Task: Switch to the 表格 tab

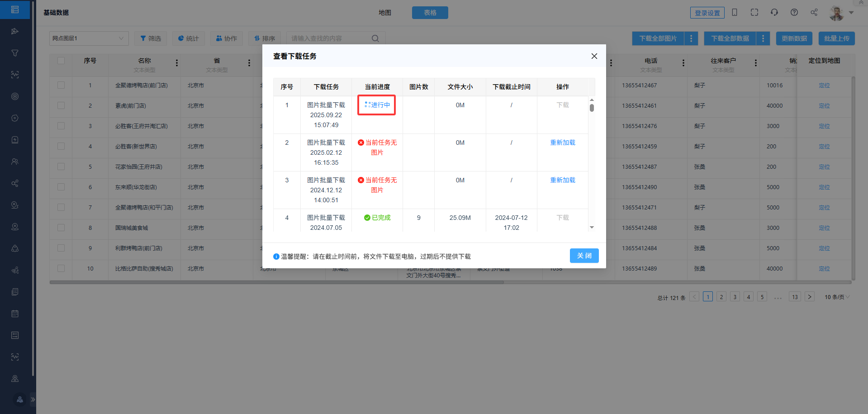Action: (x=430, y=13)
